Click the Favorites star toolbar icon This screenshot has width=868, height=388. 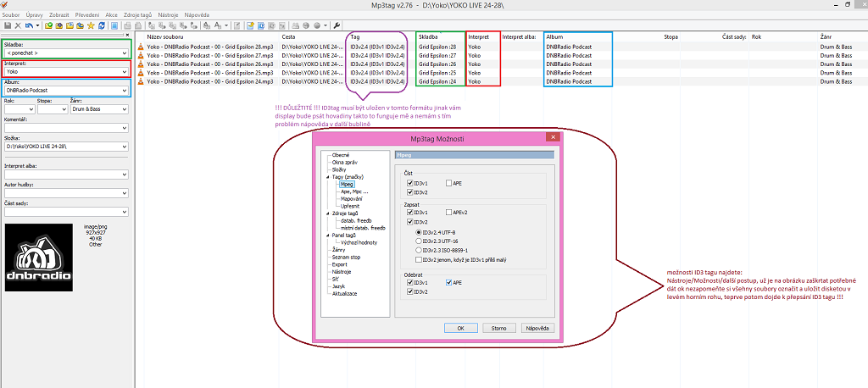[91, 25]
